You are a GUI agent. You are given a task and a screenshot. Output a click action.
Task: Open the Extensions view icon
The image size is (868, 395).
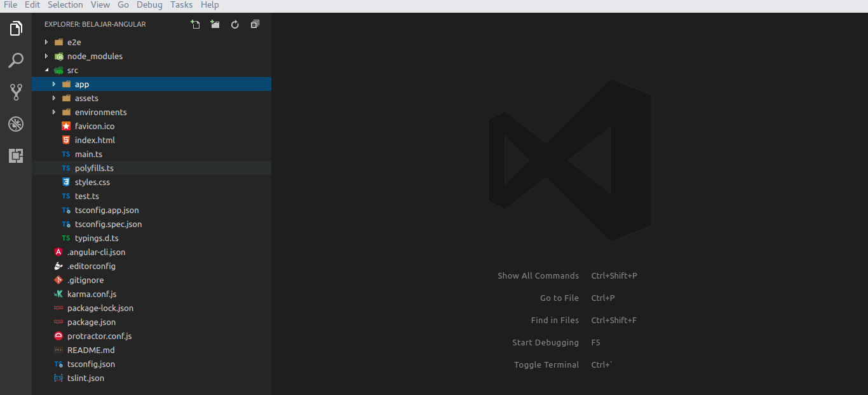(16, 155)
